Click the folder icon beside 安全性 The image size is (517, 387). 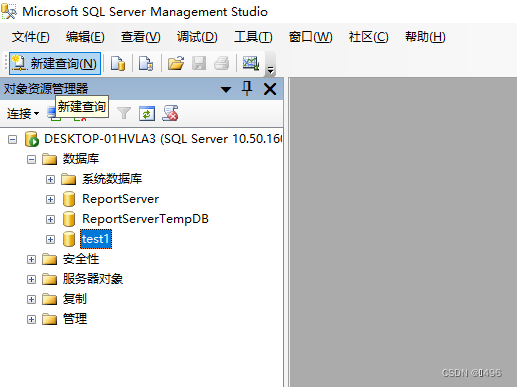(x=50, y=259)
